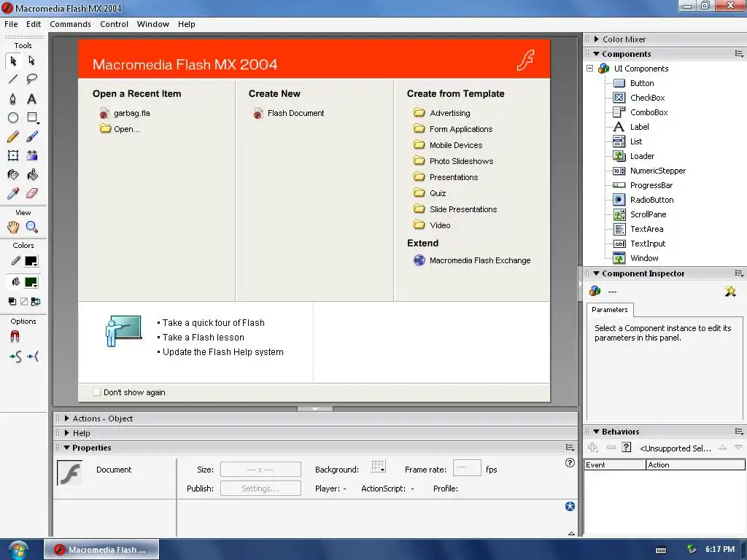Select the Fill Transform tool
This screenshot has width=747, height=560.
point(32,156)
